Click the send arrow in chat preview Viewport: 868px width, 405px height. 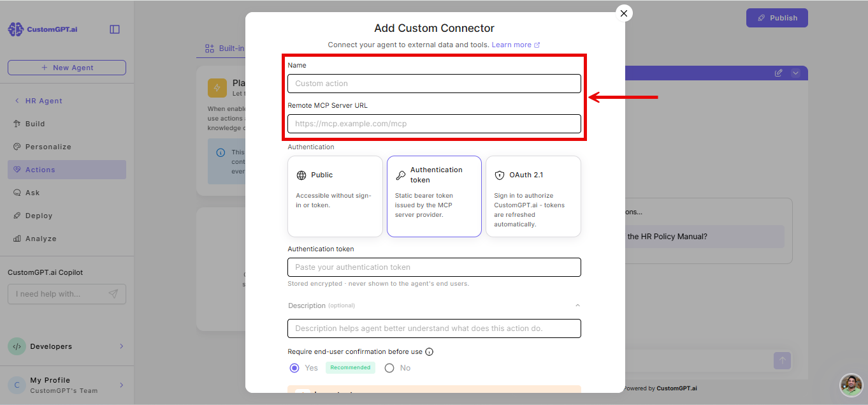[783, 360]
